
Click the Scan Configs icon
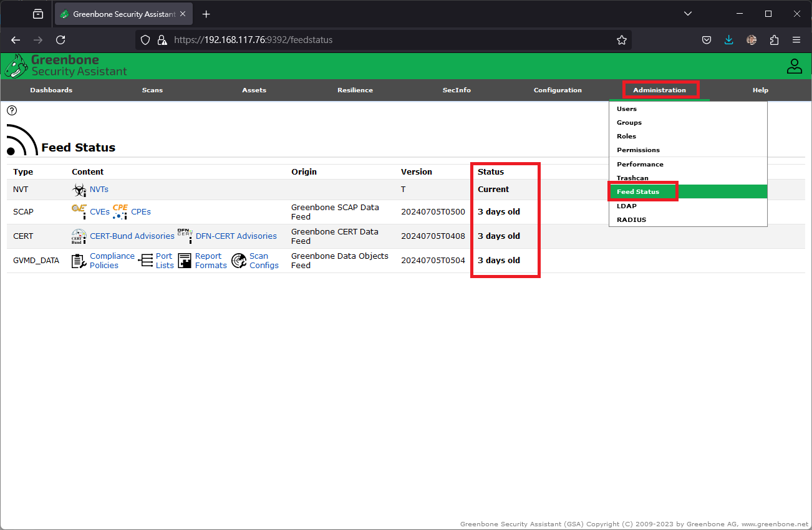pyautogui.click(x=239, y=261)
